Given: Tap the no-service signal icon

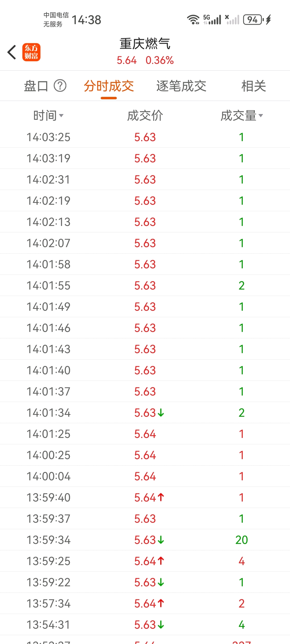Looking at the screenshot, I should 232,20.
